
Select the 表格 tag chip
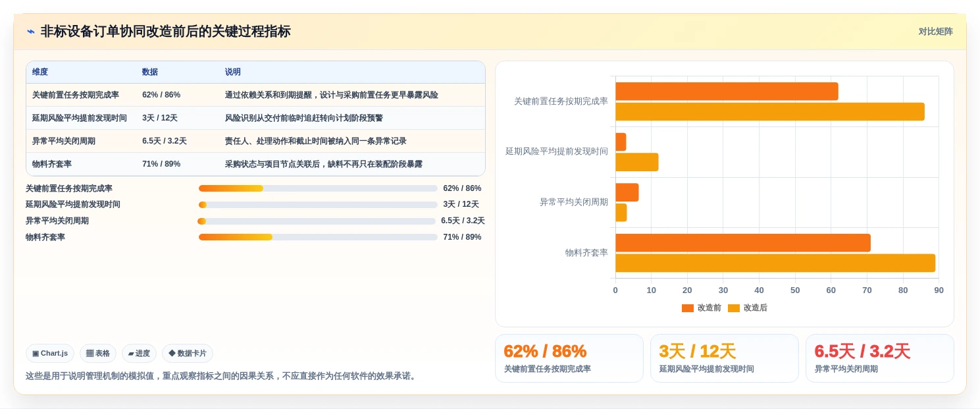point(98,354)
